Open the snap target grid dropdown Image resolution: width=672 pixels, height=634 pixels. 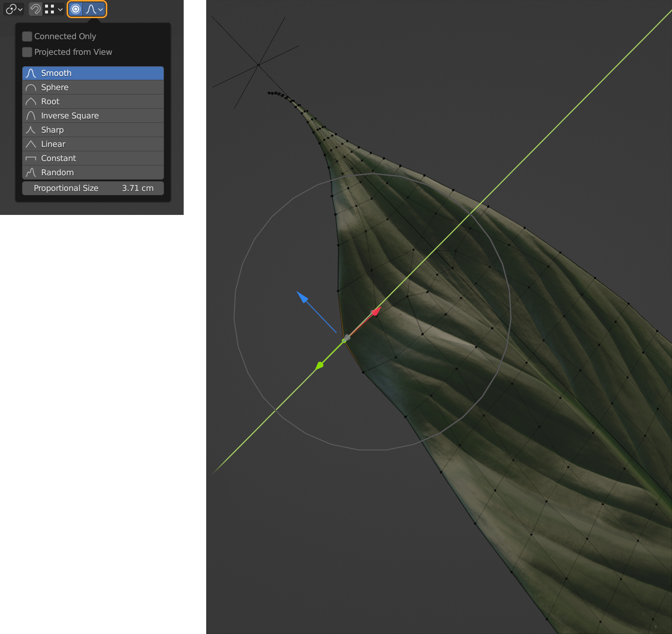pos(53,9)
